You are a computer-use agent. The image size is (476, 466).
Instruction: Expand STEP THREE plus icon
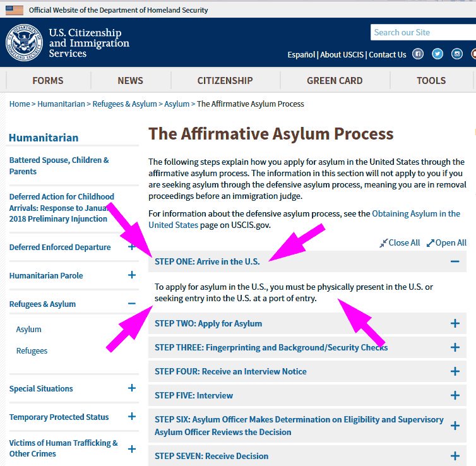[455, 347]
